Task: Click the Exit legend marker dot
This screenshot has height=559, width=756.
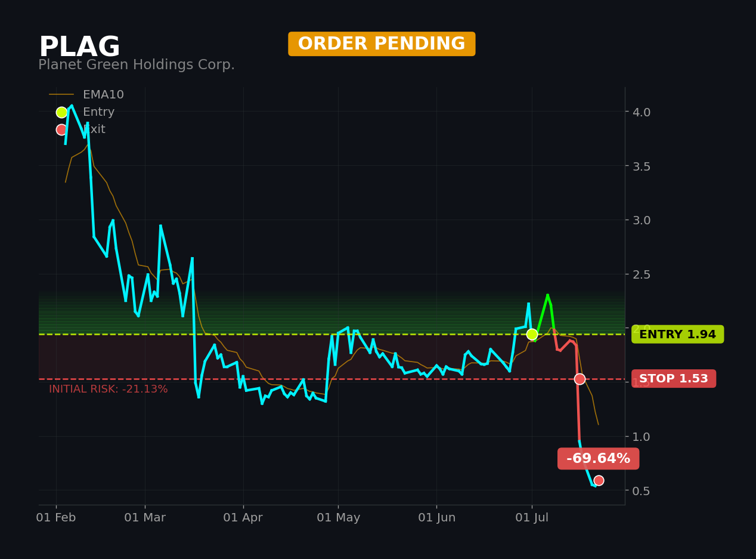Action: coord(61,129)
